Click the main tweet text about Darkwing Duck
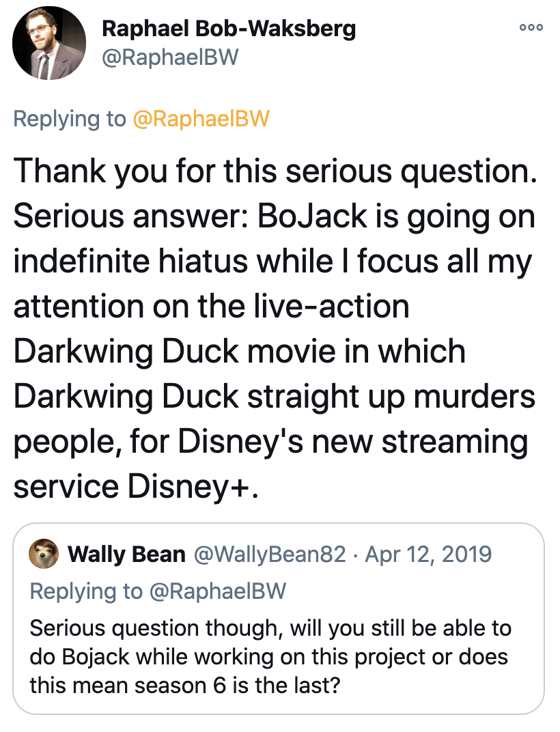The width and height of the screenshot is (560, 732). click(x=275, y=328)
